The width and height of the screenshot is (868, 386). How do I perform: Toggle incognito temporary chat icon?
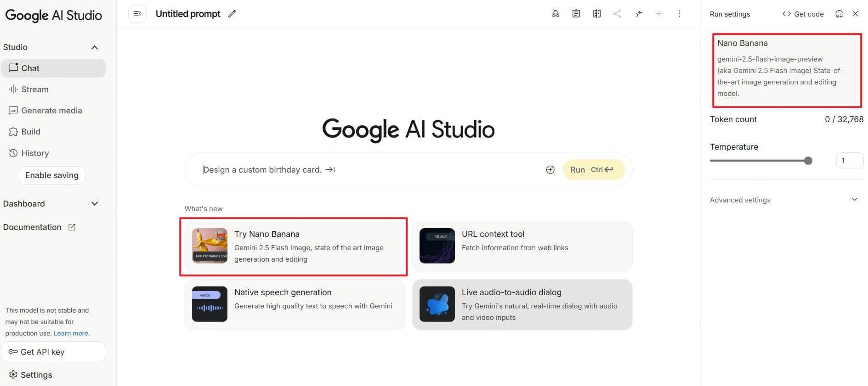pyautogui.click(x=556, y=14)
